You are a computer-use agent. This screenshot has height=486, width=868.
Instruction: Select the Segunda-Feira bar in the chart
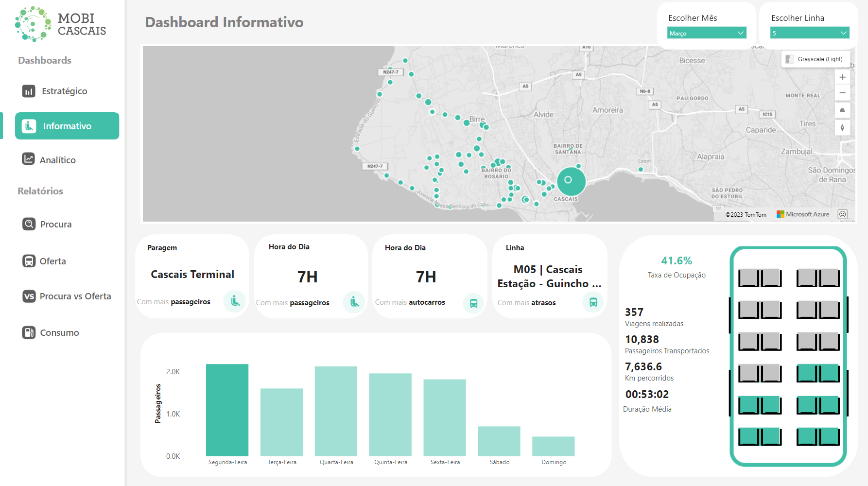coord(227,411)
